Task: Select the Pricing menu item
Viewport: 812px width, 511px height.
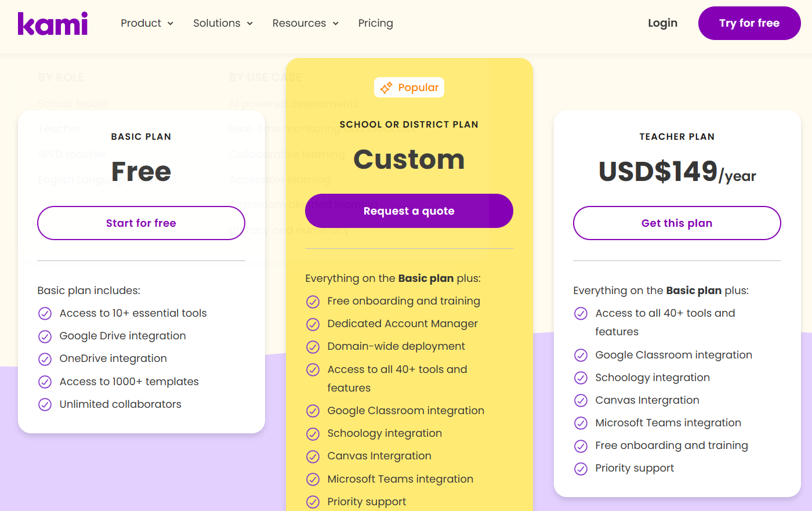Action: [375, 23]
